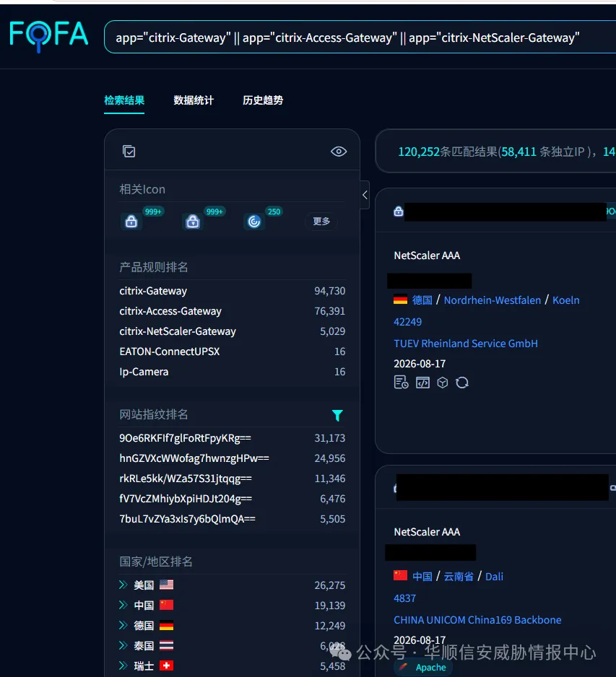The width and height of the screenshot is (616, 677).
Task: Collapse the sidebar with the left chevron
Action: pyautogui.click(x=365, y=195)
